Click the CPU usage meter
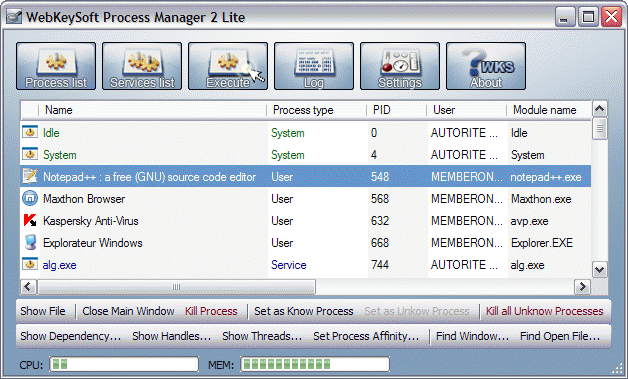Screen dimensions: 628x379 click(124, 364)
